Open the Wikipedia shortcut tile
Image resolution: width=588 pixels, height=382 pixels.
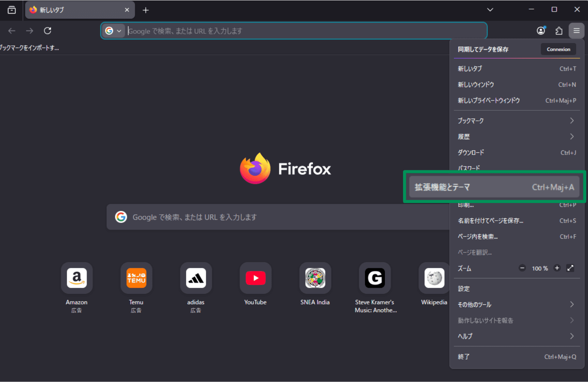tap(434, 278)
